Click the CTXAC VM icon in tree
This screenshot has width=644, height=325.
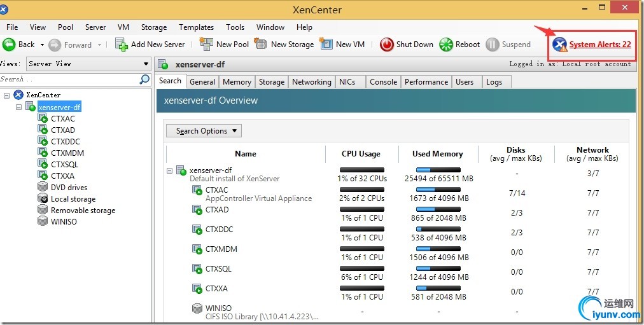pos(43,118)
